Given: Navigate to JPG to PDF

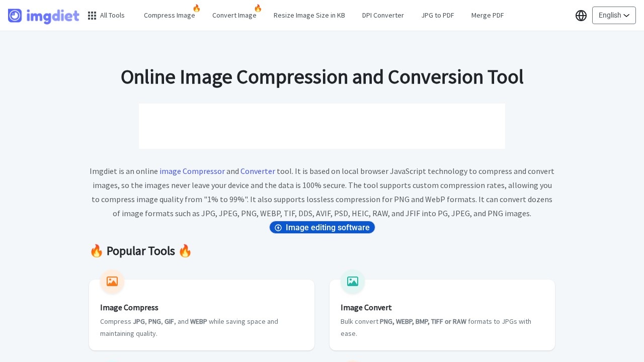Looking at the screenshot, I should [437, 16].
